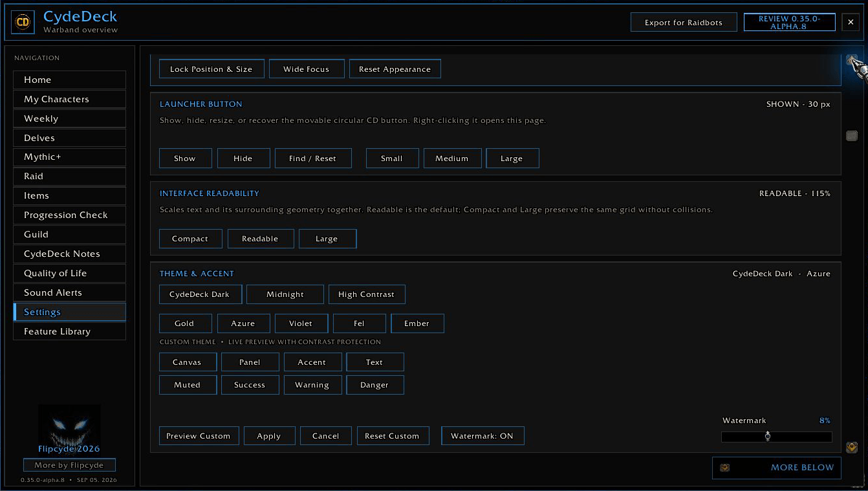Edit the Muted custom color
Image resolution: width=868 pixels, height=491 pixels.
coord(188,385)
